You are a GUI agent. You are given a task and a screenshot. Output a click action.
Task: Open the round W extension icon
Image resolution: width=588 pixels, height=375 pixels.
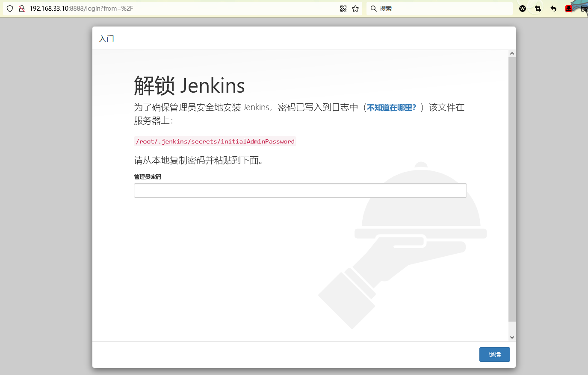523,9
